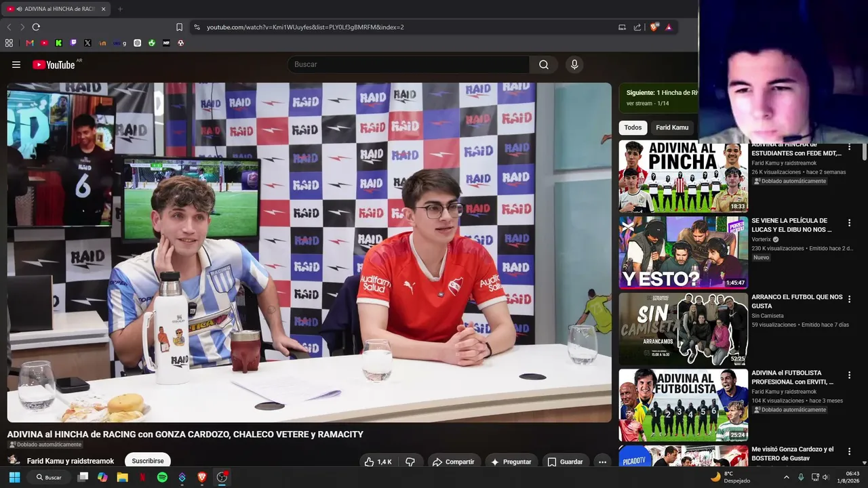Screen dimensions: 868x488
Task: Open the Siguiente playlist panel header
Action: pos(658,98)
